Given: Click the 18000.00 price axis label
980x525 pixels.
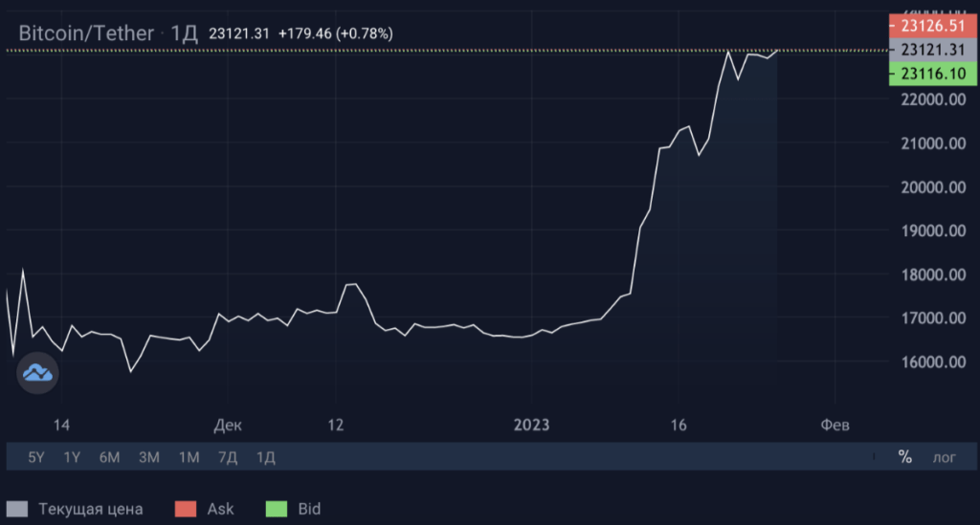Looking at the screenshot, I should (x=933, y=274).
